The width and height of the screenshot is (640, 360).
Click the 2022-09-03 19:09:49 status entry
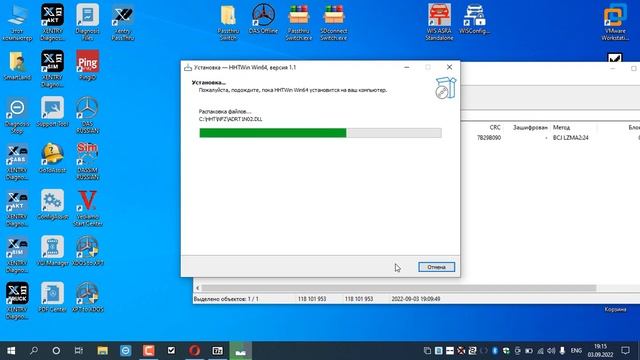416,299
